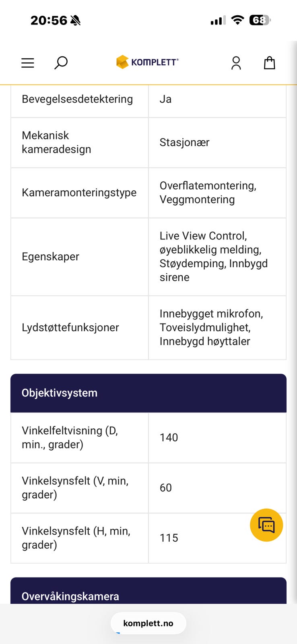Tap the battery indicator showing 68

260,20
